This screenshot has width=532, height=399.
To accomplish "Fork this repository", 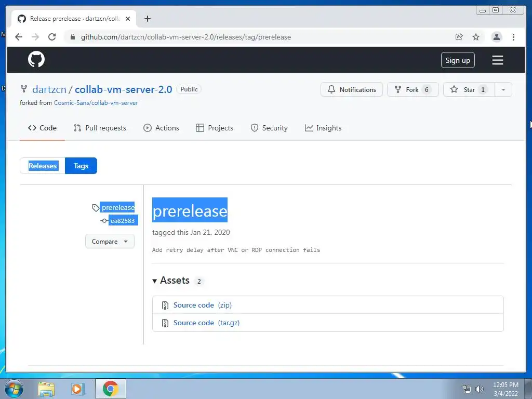I will click(x=413, y=89).
